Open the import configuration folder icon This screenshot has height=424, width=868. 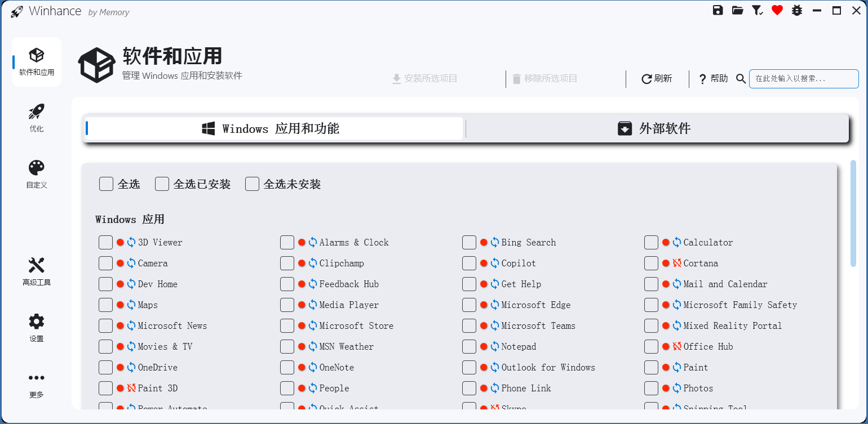pos(737,10)
